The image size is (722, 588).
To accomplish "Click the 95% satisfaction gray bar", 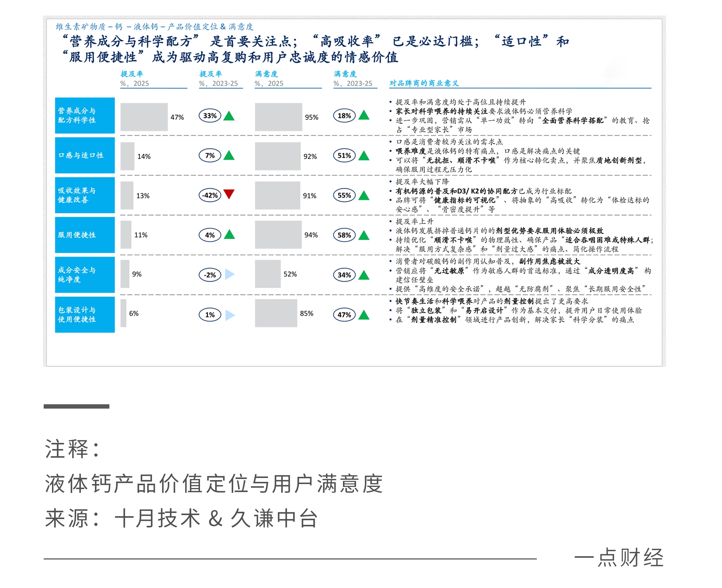I will pyautogui.click(x=278, y=117).
